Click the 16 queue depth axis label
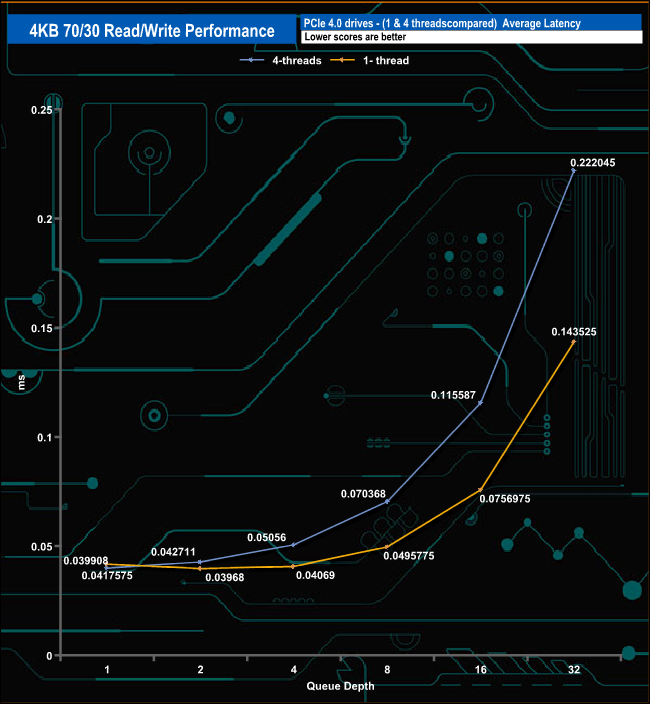The width and height of the screenshot is (650, 704). pos(480,669)
